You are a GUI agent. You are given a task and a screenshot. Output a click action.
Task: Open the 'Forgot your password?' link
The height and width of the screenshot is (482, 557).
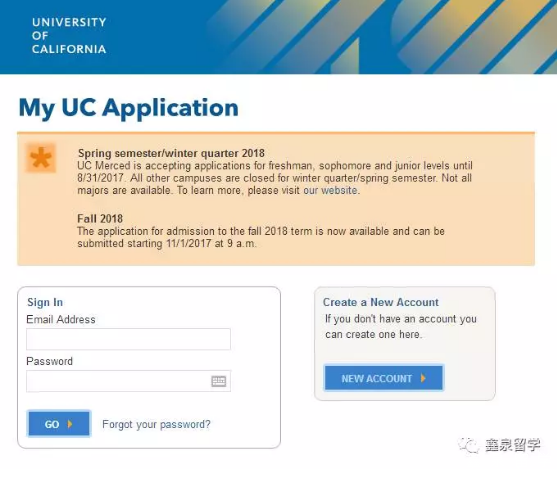156,424
